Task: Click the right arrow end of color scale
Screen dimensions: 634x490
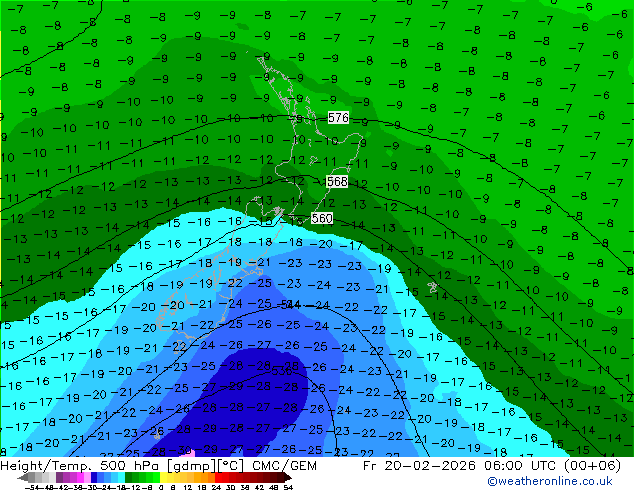Action: tap(287, 478)
